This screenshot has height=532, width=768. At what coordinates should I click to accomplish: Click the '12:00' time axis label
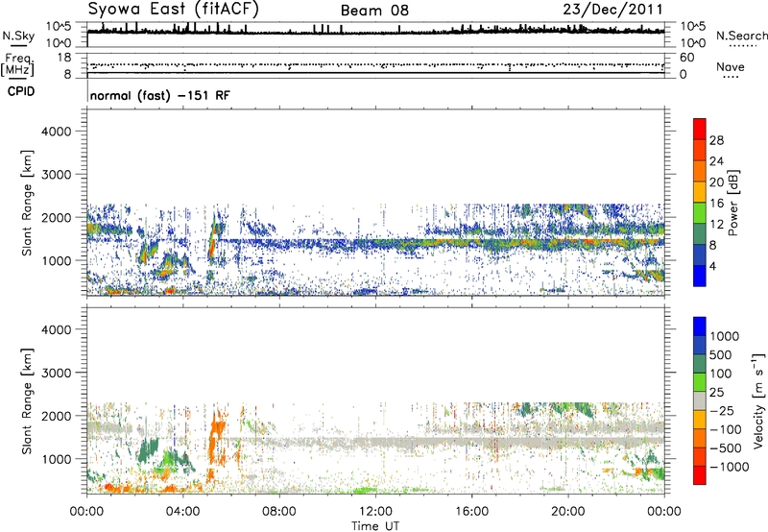click(375, 512)
